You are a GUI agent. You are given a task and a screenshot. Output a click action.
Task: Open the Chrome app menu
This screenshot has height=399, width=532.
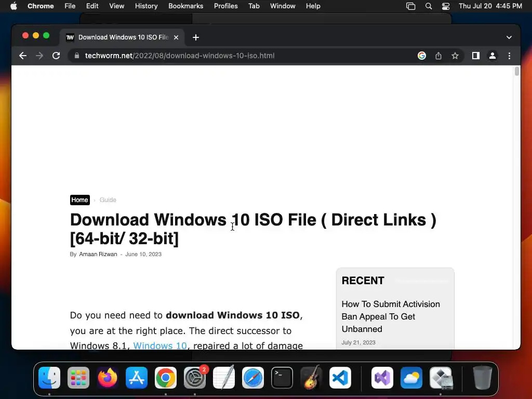point(41,6)
